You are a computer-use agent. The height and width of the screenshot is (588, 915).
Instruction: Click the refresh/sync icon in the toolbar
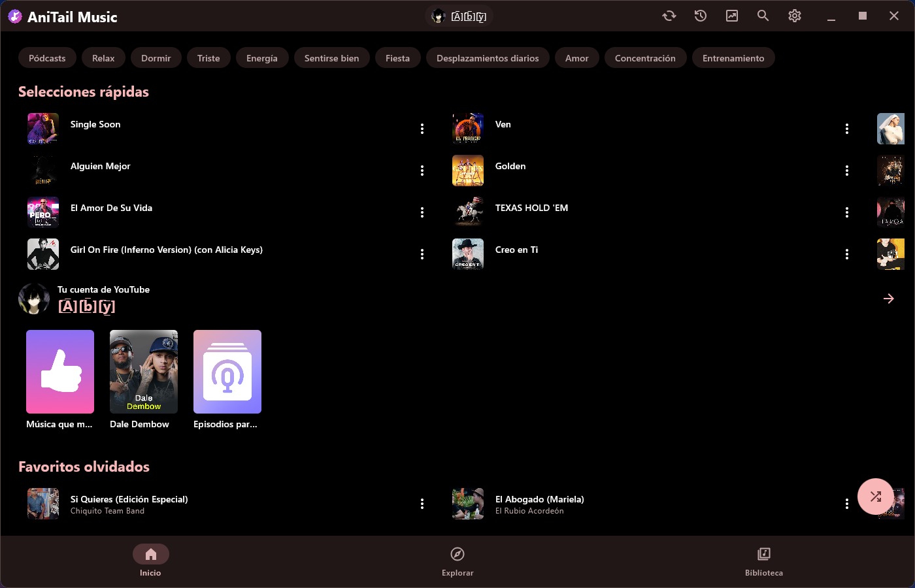point(669,15)
